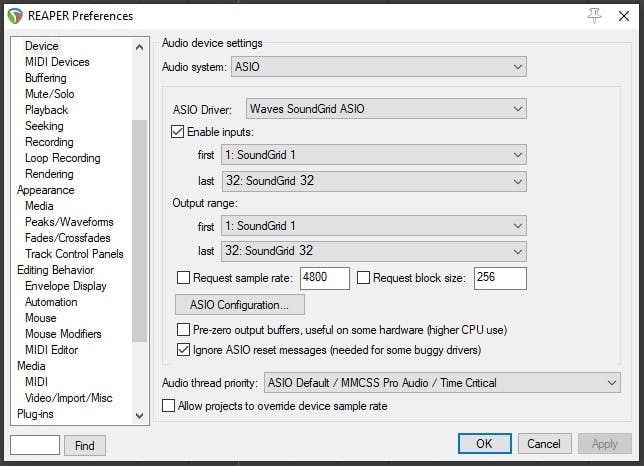Click the Apply button
644x466 pixels.
(x=605, y=443)
